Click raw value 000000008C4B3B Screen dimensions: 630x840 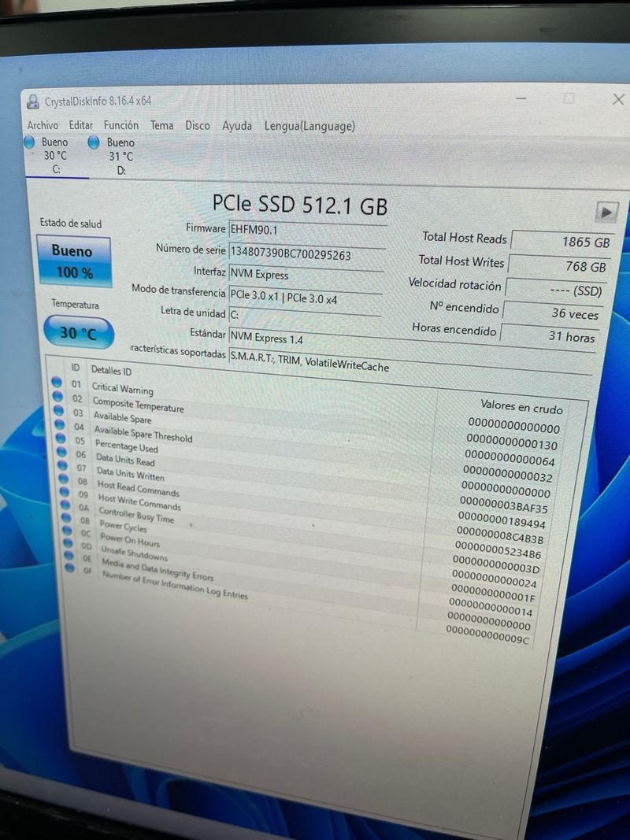500,535
